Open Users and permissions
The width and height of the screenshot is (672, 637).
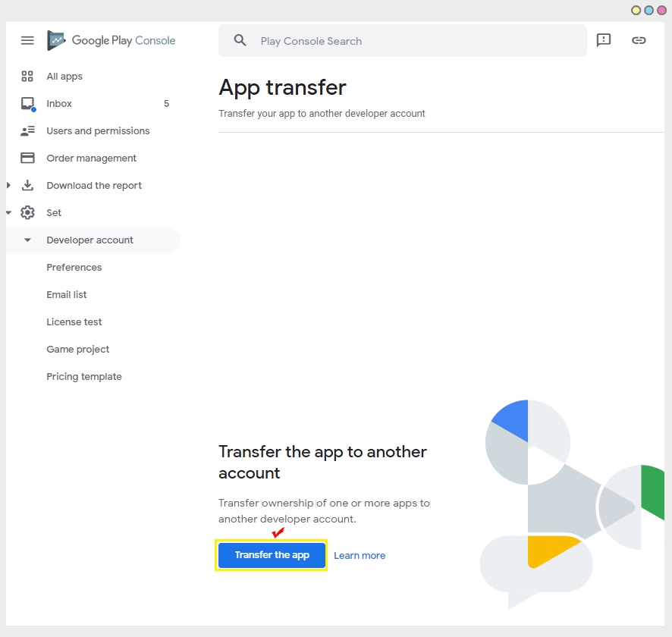click(x=98, y=130)
